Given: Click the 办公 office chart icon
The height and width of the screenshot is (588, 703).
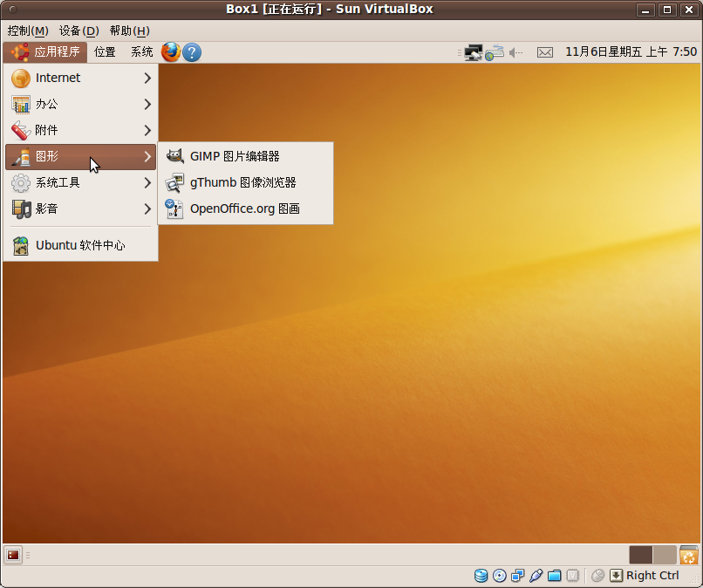Looking at the screenshot, I should point(21,104).
